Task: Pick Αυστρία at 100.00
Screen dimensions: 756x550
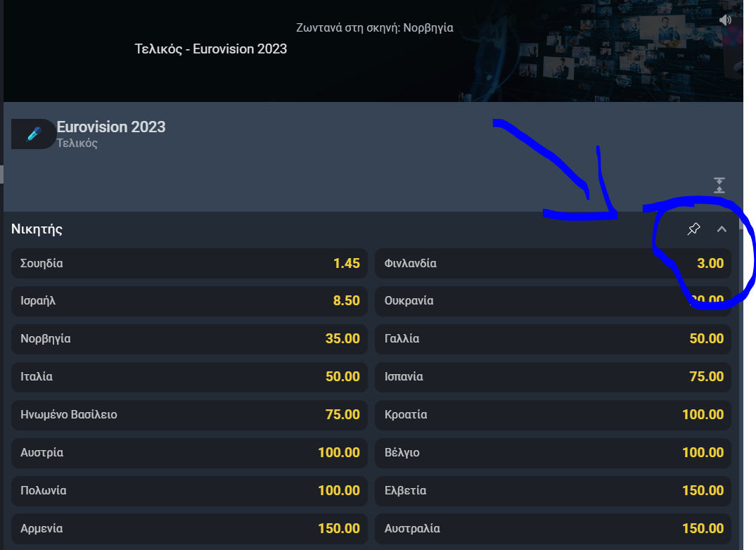Action: coord(189,453)
